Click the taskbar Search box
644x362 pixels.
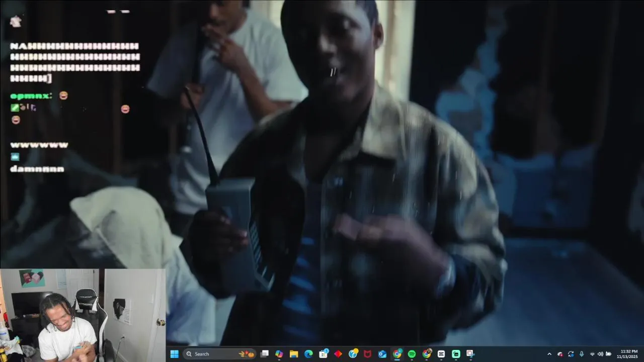220,354
